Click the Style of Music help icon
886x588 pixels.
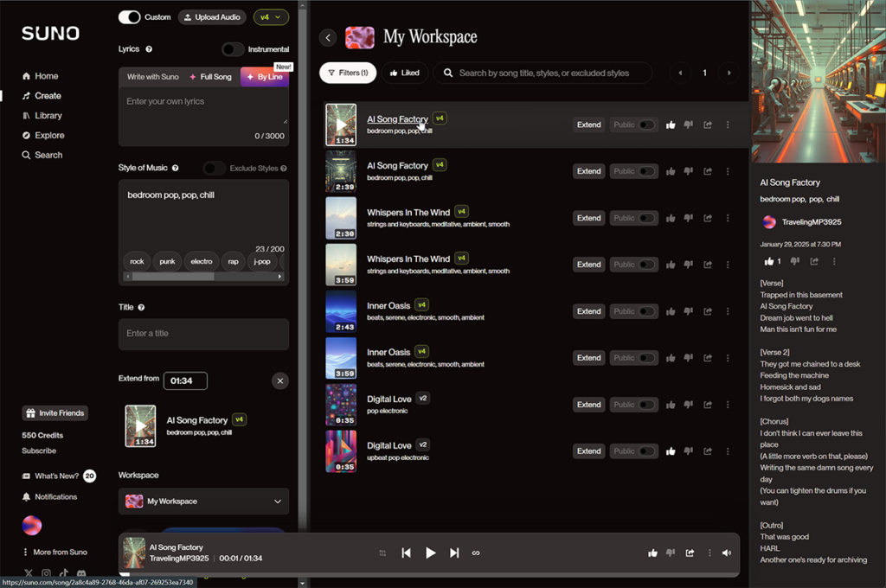click(175, 168)
